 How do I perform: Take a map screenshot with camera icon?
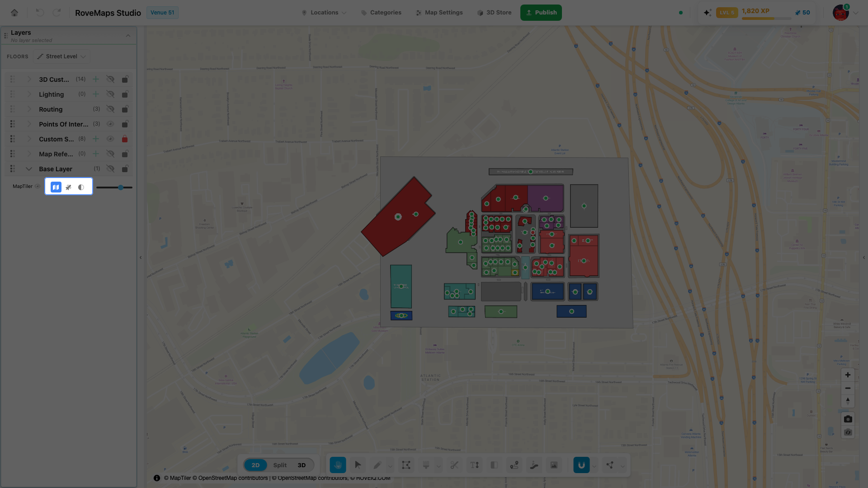848,419
